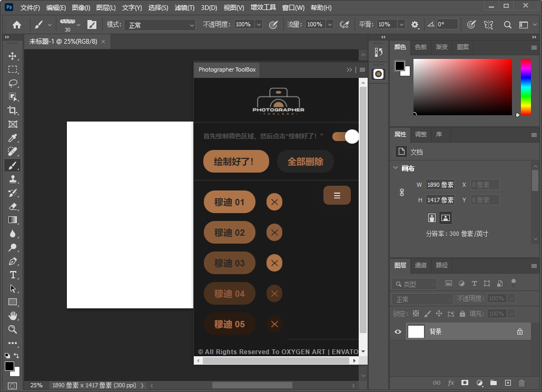Image resolution: width=542 pixels, height=392 pixels.
Task: Open layer filter 类型 dropdown
Action: [415, 284]
